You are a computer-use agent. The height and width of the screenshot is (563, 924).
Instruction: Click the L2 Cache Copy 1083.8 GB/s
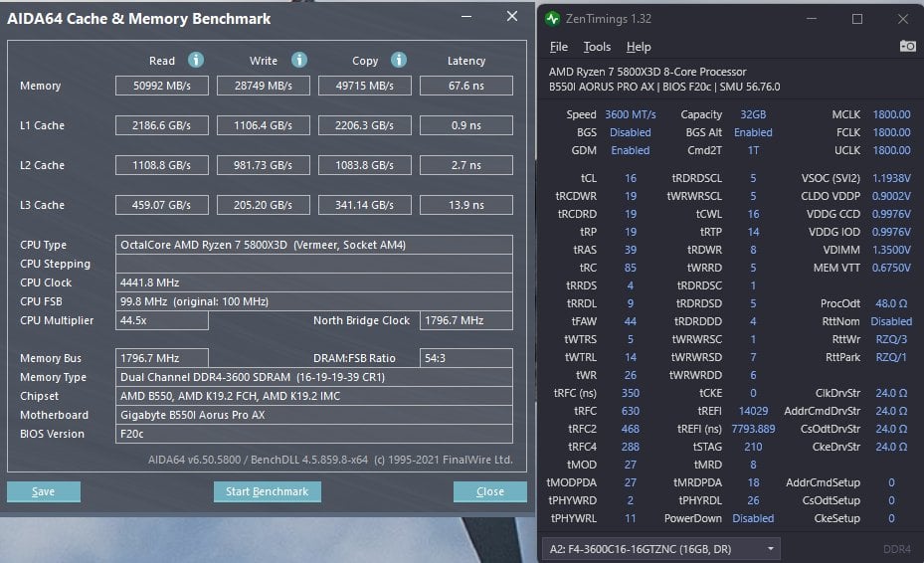click(x=365, y=165)
